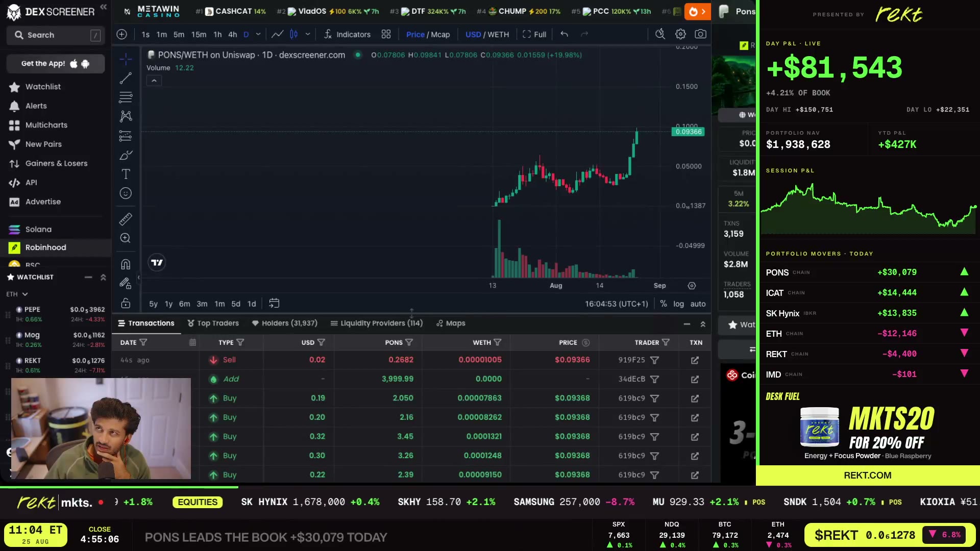Toggle PRICE column currency icon

[586, 343]
